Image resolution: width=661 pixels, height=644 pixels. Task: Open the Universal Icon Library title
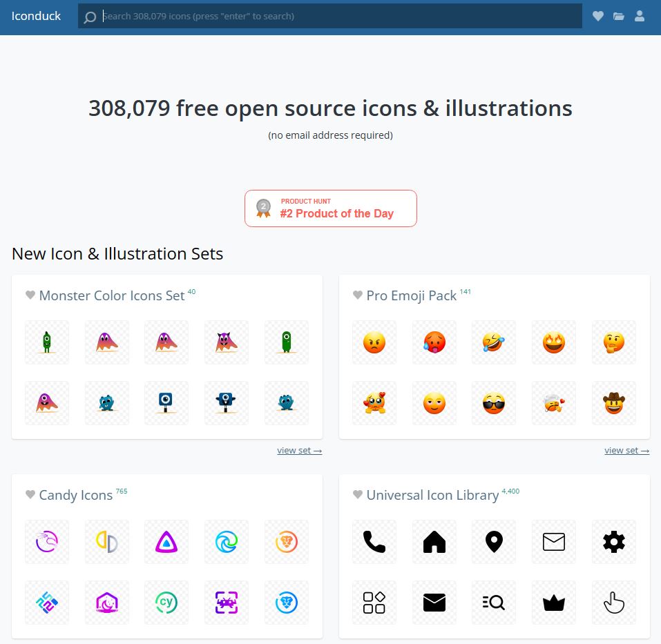point(432,496)
